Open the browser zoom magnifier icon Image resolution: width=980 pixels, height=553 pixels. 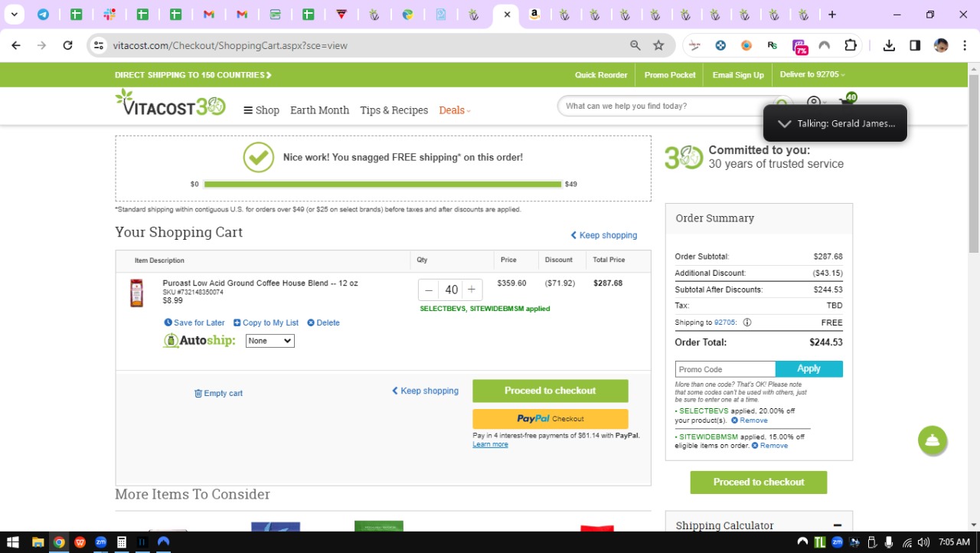pyautogui.click(x=635, y=45)
